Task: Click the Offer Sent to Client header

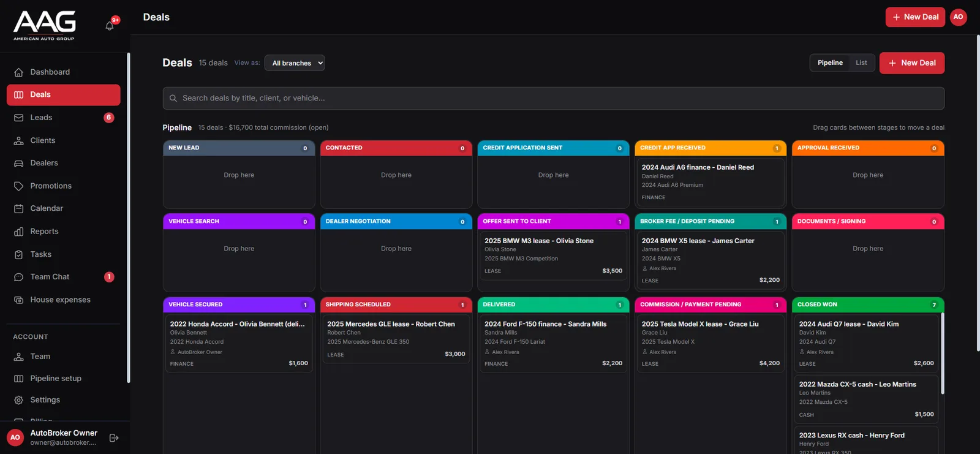Action: click(x=553, y=222)
